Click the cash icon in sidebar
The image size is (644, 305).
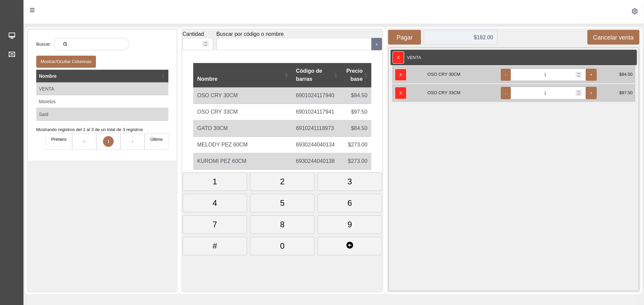[x=12, y=54]
